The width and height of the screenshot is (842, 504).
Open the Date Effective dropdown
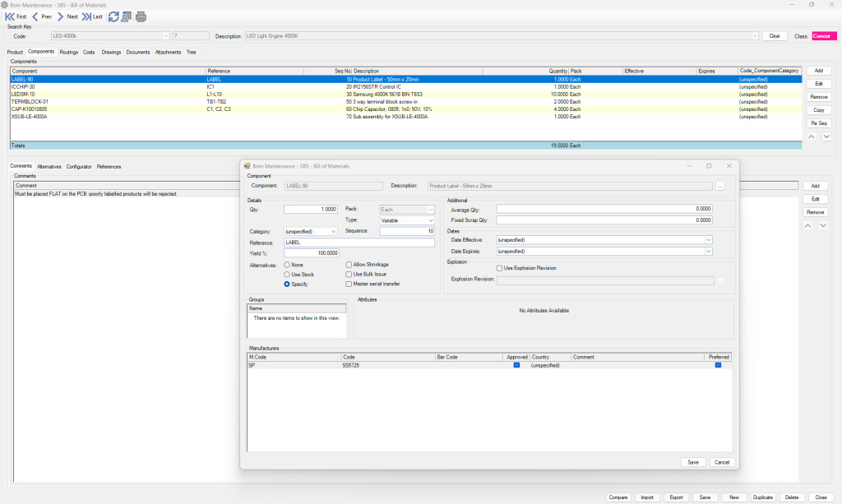(x=708, y=240)
